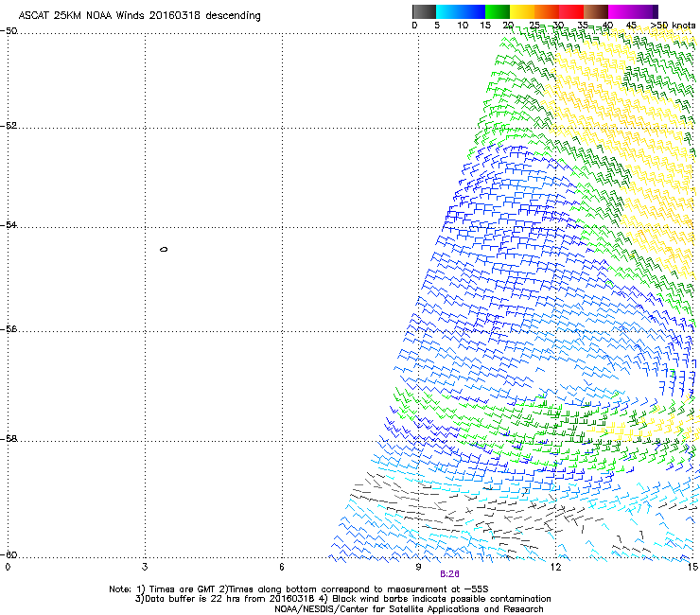This screenshot has height=615, width=700.
Task: Click longitude label '15' on bottom axis
Action: [692, 567]
